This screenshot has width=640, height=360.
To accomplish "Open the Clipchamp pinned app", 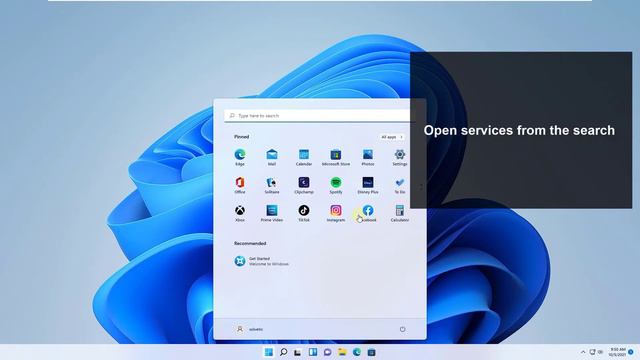I will [x=304, y=185].
